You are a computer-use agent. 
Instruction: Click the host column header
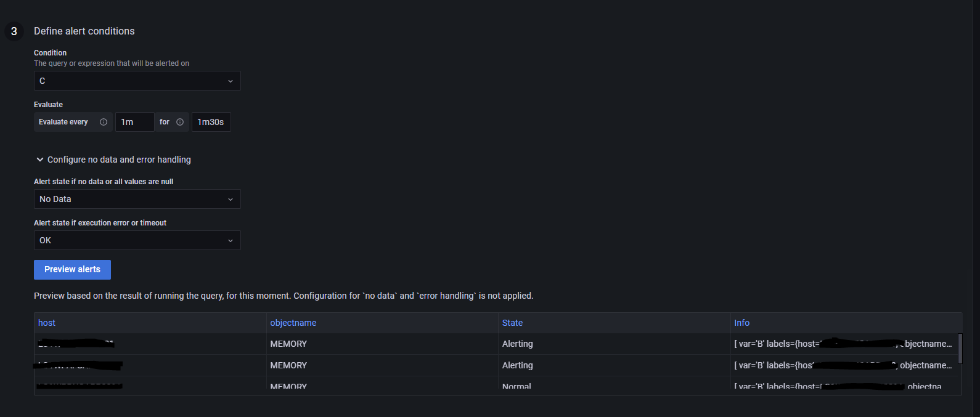47,323
